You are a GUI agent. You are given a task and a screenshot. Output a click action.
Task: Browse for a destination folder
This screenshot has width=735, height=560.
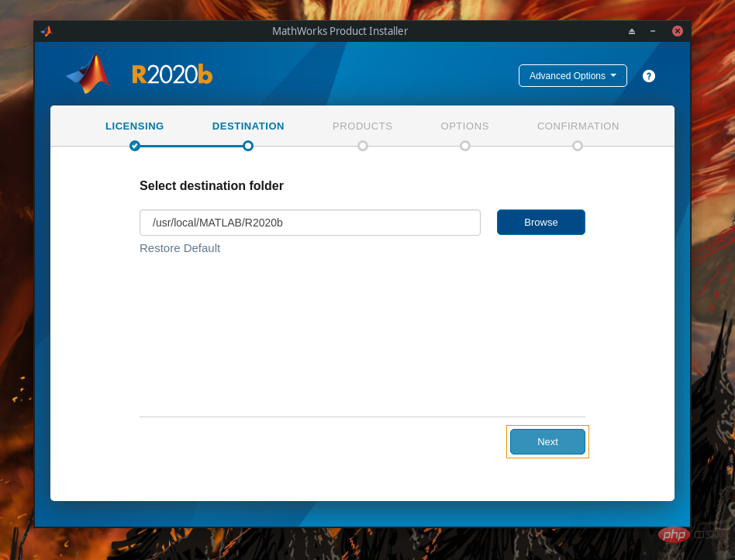(541, 223)
